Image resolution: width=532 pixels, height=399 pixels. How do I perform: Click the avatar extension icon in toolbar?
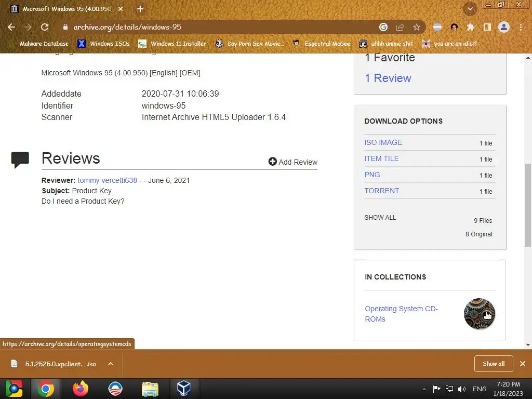pyautogui.click(x=454, y=27)
